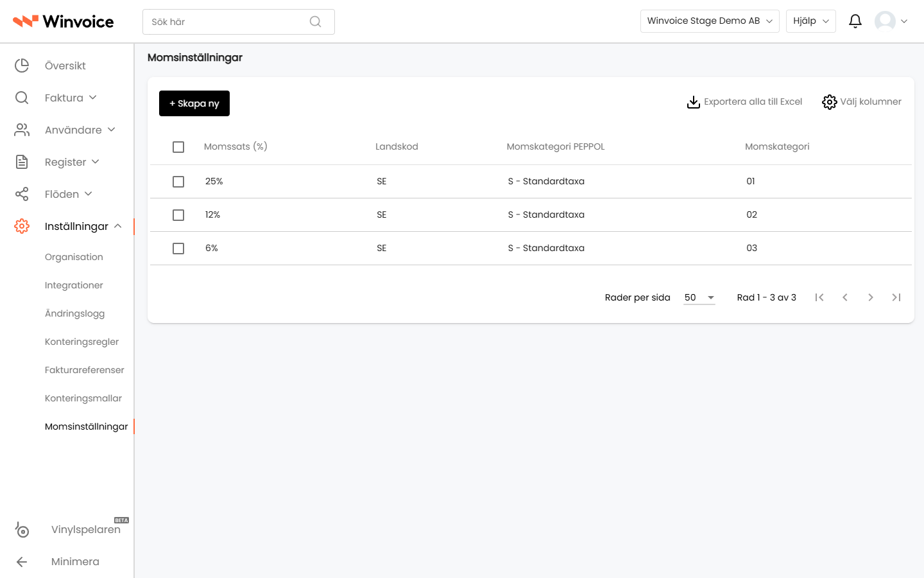Open the notifications bell
Screen dimensions: 924x578
click(x=855, y=21)
